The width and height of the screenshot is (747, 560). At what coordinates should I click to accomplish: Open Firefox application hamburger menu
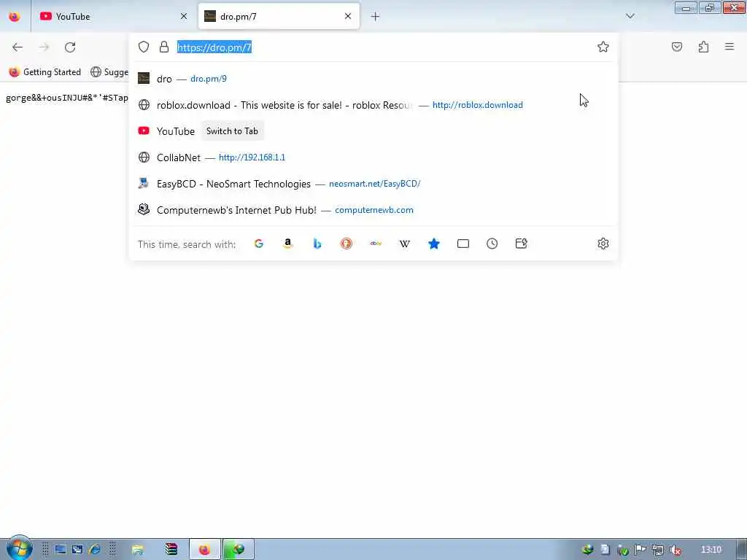(729, 47)
